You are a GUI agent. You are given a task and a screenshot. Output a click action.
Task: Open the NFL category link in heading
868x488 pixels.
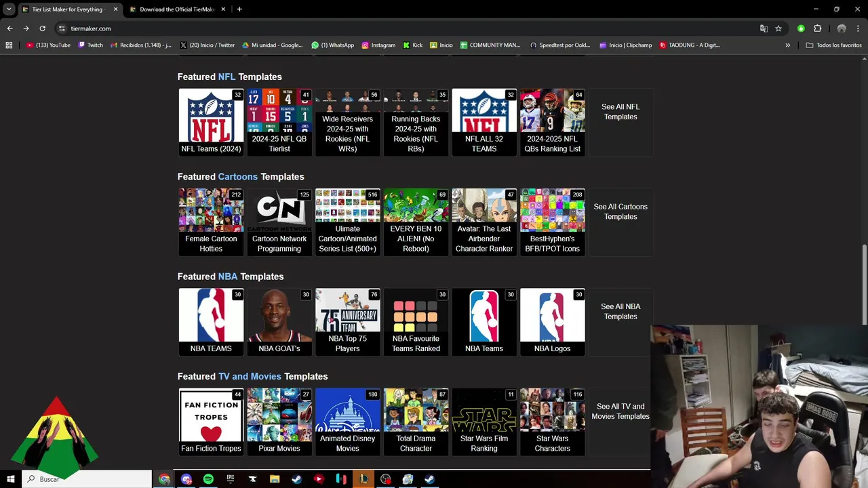click(x=226, y=77)
